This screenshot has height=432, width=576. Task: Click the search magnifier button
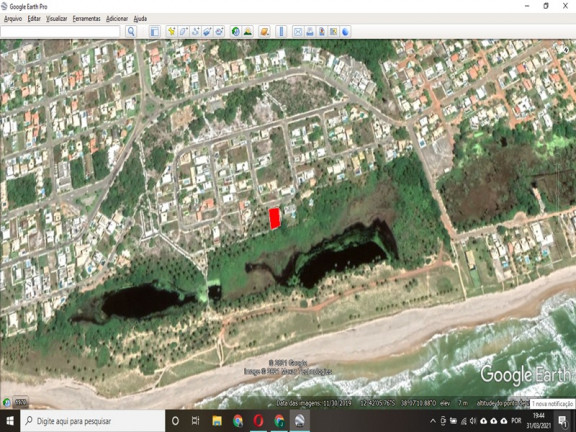[x=131, y=32]
